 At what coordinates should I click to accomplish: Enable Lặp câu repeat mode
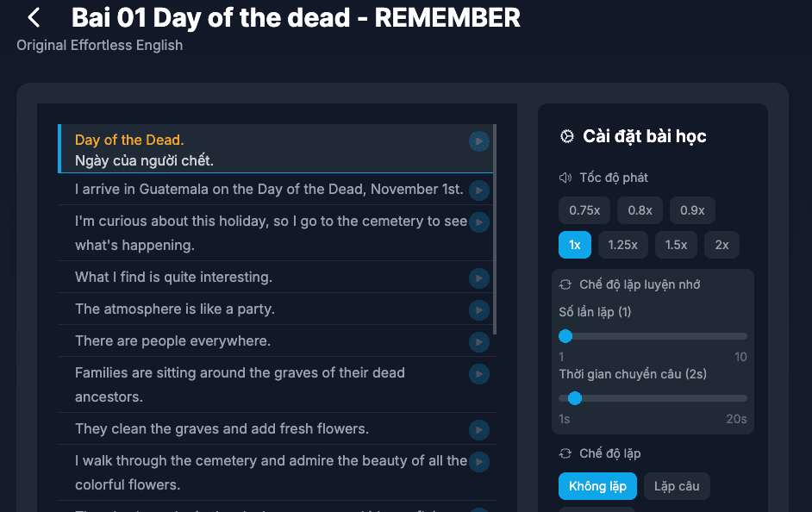[677, 486]
